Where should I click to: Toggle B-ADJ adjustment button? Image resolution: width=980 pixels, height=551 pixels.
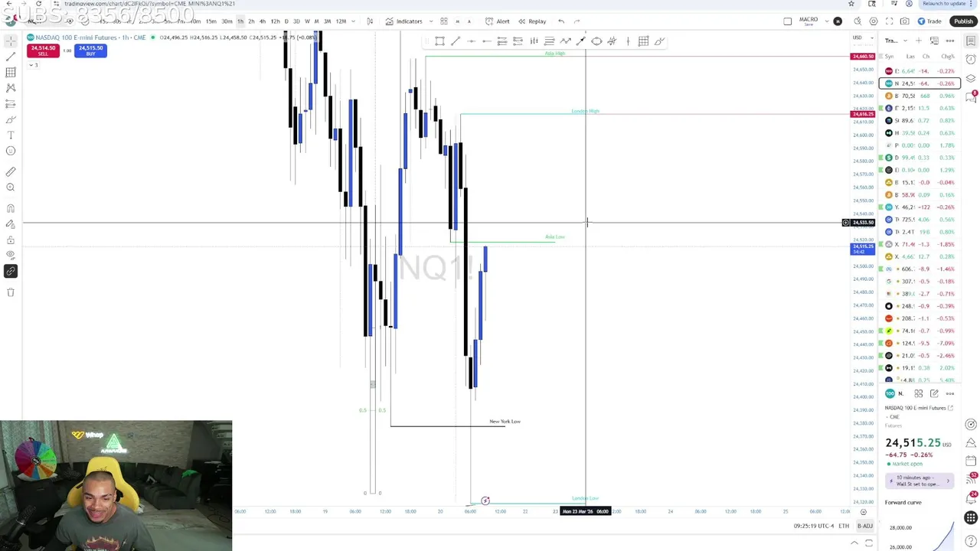tap(864, 526)
